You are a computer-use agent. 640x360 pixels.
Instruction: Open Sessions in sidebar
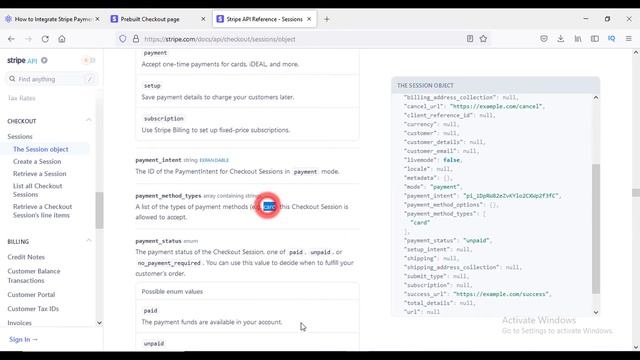20,136
